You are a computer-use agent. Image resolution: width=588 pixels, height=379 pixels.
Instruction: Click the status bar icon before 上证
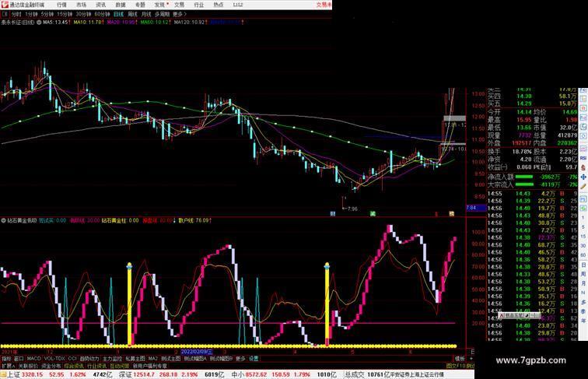(4, 374)
